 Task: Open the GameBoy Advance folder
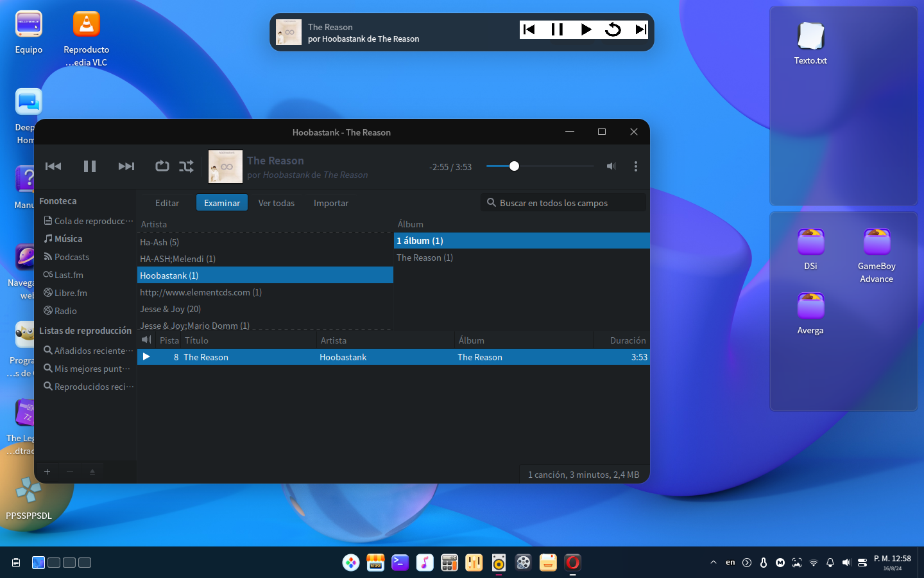(x=877, y=255)
